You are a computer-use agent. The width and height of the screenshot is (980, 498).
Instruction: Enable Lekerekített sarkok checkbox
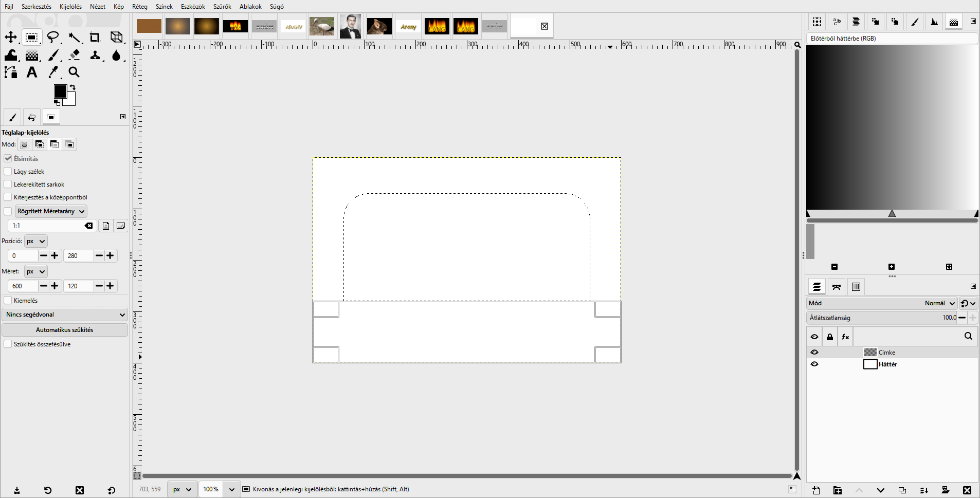(x=8, y=184)
